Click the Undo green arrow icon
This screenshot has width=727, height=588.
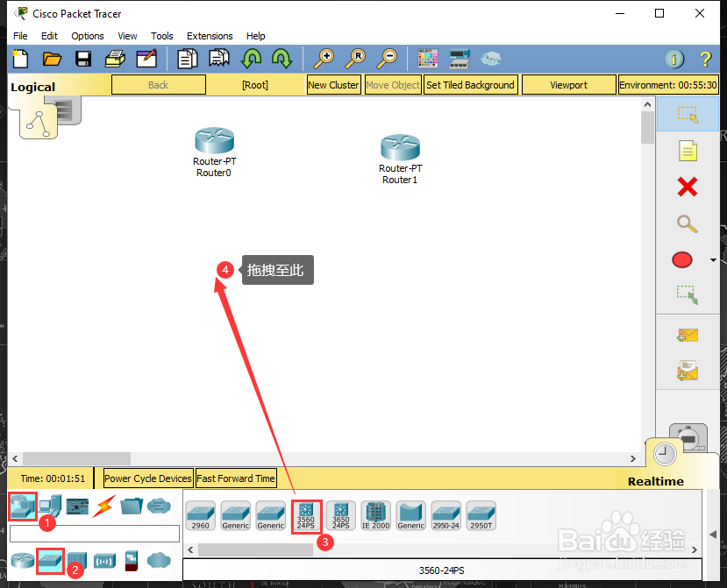click(x=251, y=59)
